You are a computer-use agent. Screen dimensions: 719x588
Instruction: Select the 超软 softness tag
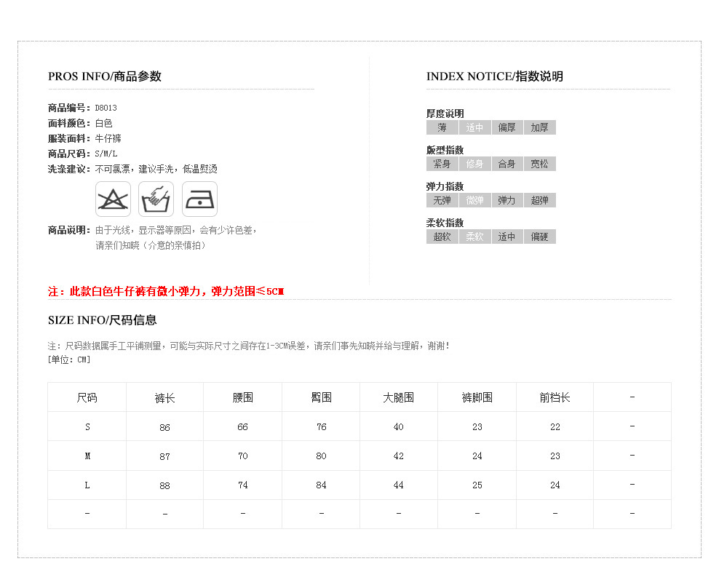[442, 237]
